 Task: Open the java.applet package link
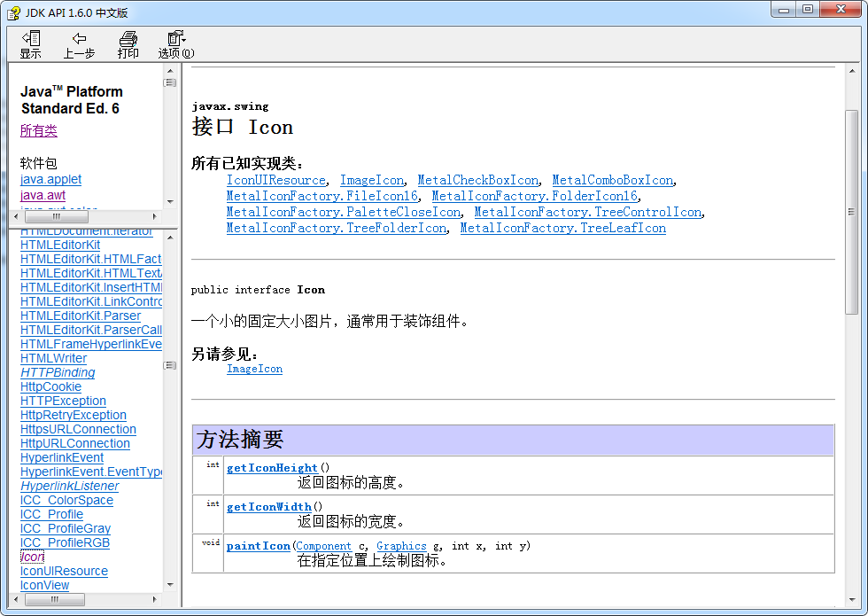coord(51,179)
